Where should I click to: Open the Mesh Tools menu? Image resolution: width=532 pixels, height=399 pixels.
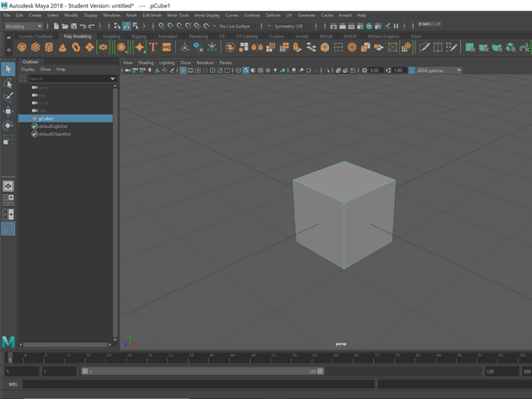(x=178, y=15)
